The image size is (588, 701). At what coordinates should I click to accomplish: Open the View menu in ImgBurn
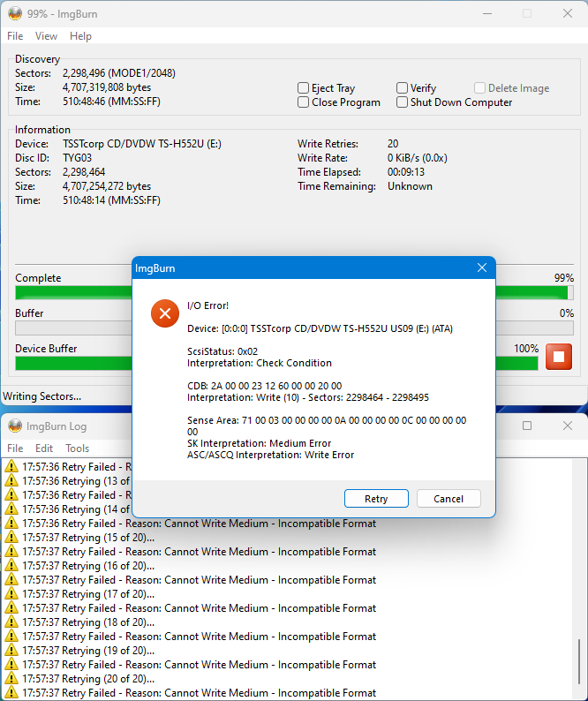tap(47, 36)
